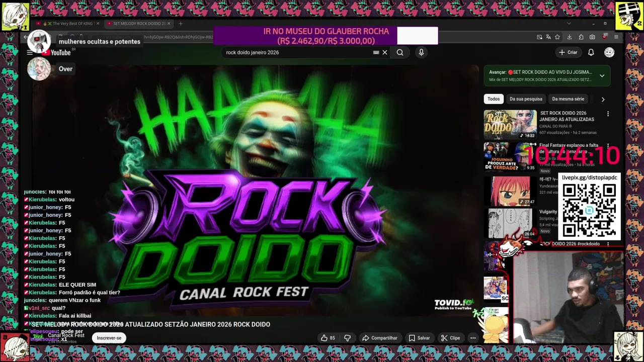Like the video (85 likes)

click(328, 338)
